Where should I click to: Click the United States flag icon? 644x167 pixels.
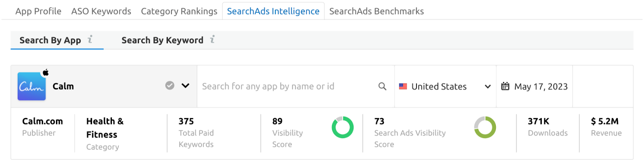point(403,87)
